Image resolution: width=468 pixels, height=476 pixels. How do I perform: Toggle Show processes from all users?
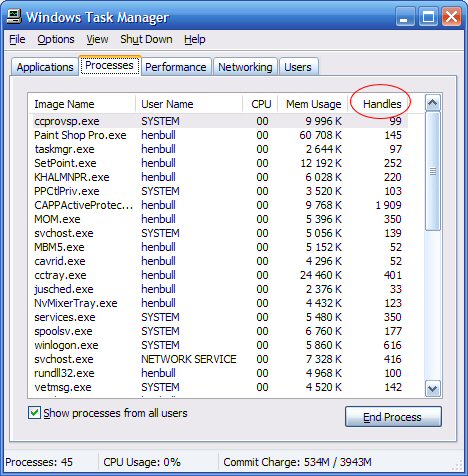tap(34, 413)
